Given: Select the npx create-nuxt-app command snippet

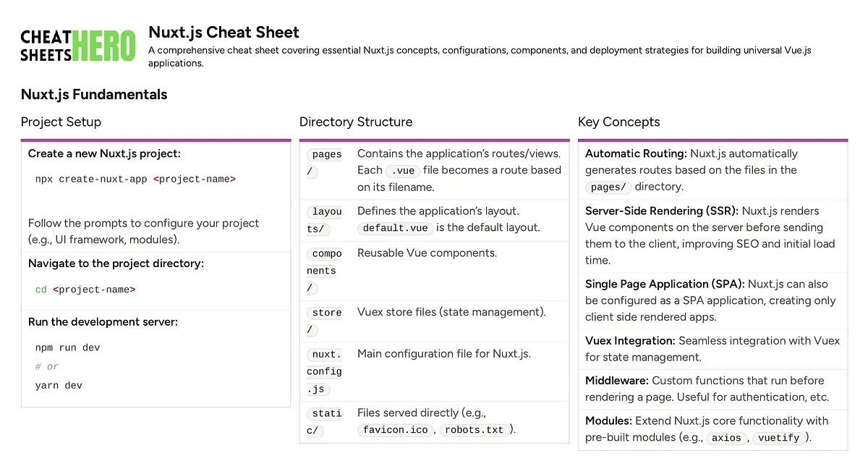Looking at the screenshot, I should [134, 179].
